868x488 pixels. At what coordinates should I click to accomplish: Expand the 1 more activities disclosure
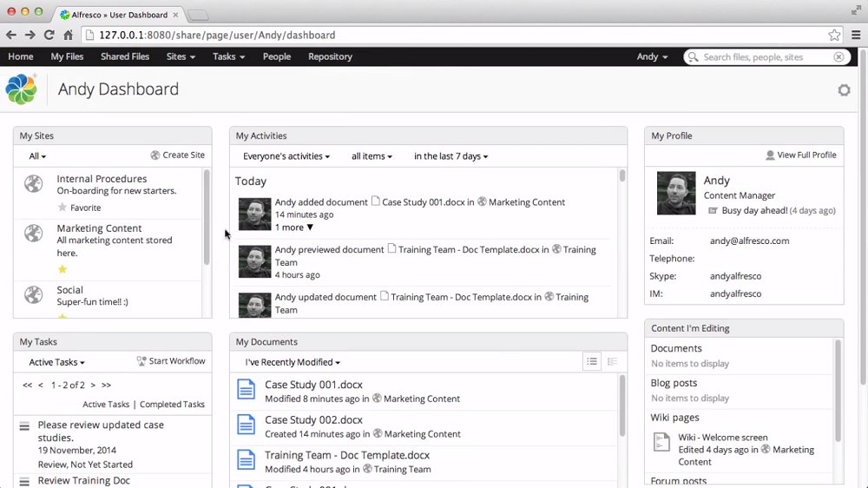(294, 228)
